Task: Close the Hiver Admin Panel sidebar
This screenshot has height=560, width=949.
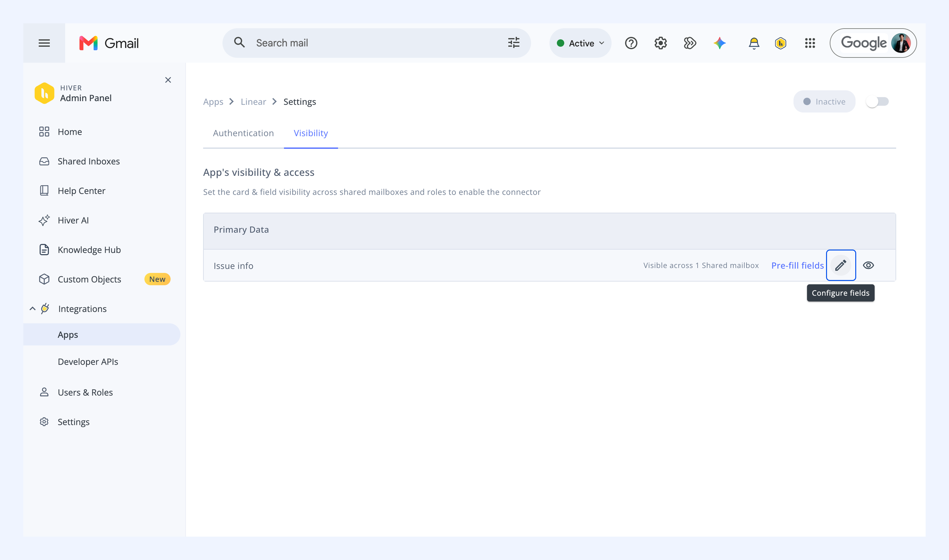Action: 168,80
